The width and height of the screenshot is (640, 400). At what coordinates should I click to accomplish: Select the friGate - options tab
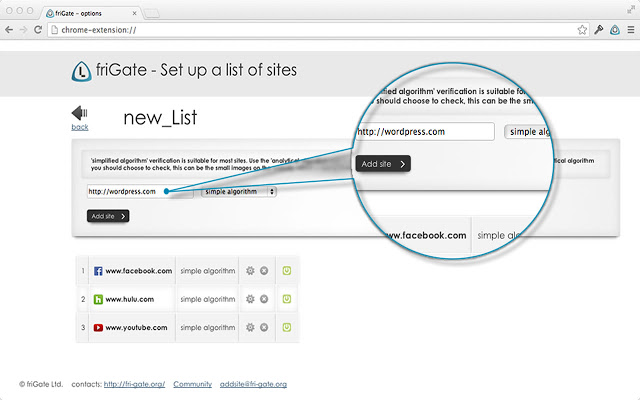[x=90, y=13]
